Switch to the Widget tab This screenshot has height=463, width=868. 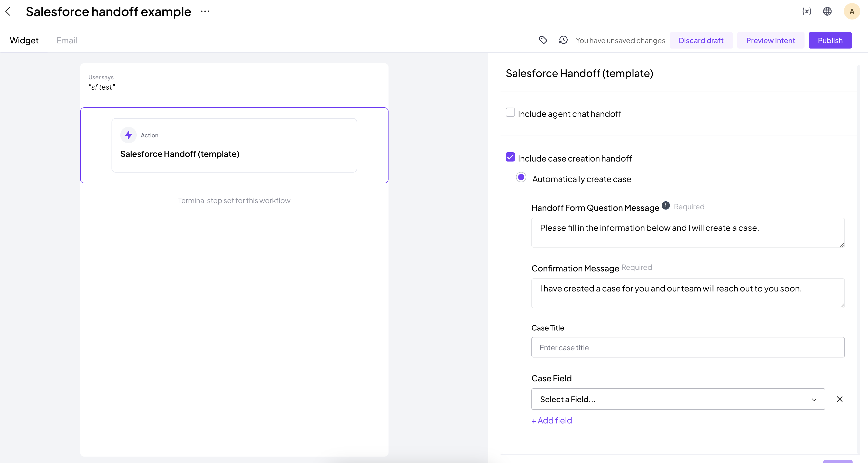24,40
